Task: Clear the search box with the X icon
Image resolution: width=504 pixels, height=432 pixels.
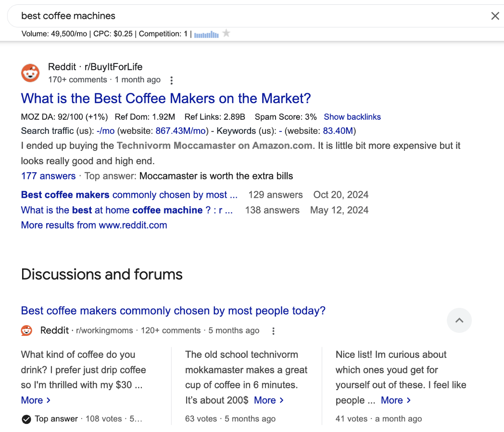Action: 495,16
